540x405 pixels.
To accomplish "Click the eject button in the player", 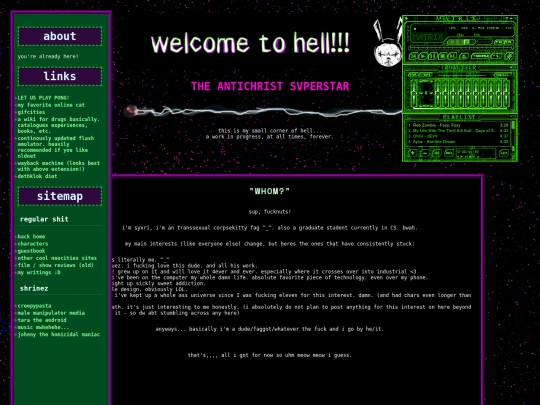I will 464,56.
